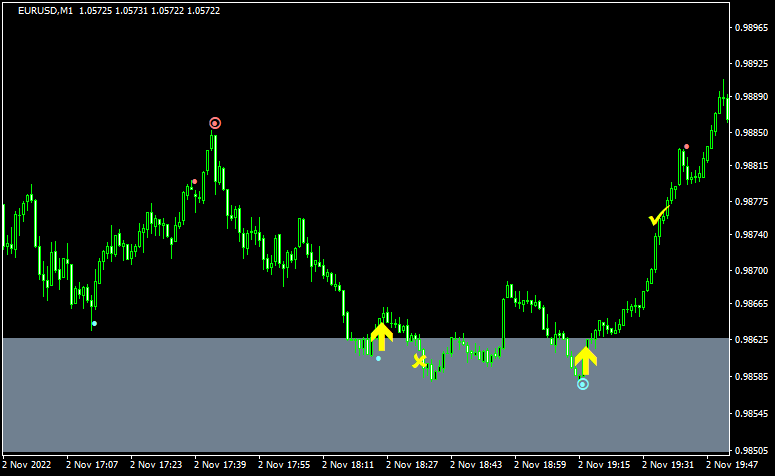Click the EURUSD,M1 chart title text
Image resolution: width=775 pixels, height=476 pixels.
[x=46, y=11]
